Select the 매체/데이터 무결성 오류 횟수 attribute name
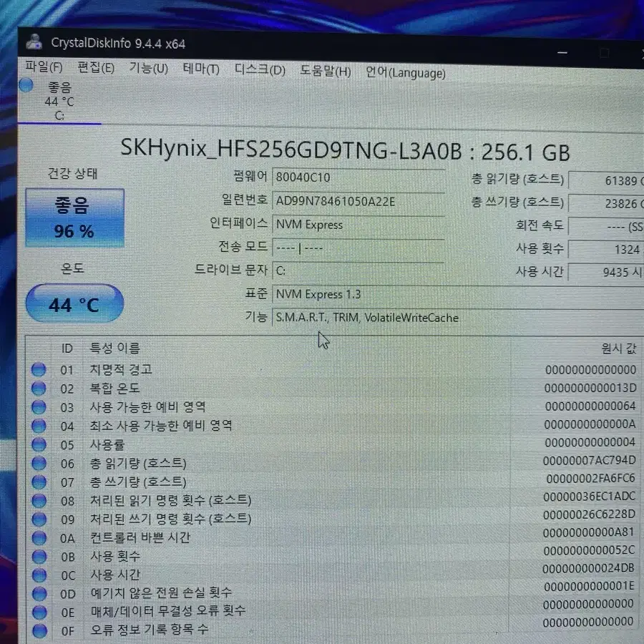The width and height of the screenshot is (644, 644). (168, 611)
